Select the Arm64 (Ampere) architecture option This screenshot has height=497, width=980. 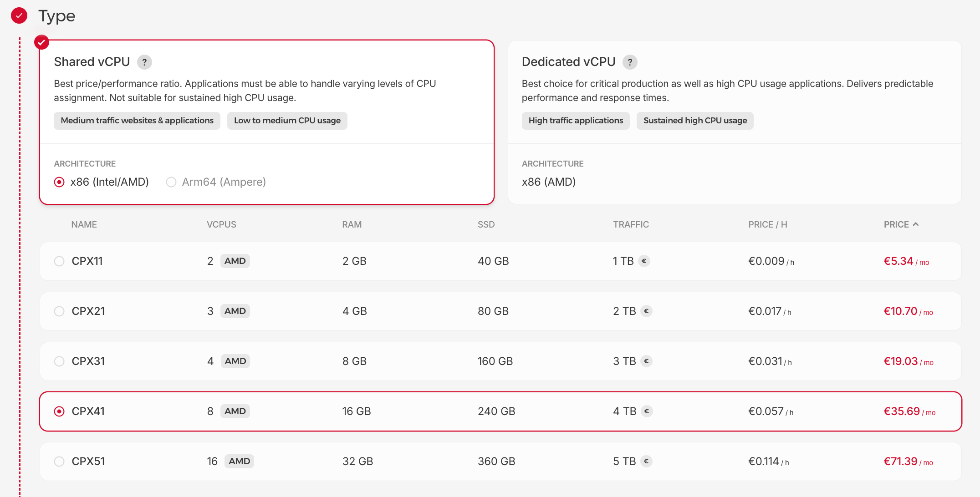pyautogui.click(x=171, y=182)
